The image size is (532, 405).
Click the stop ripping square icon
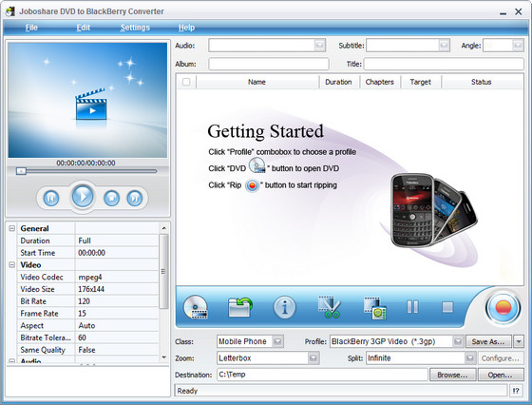click(447, 307)
